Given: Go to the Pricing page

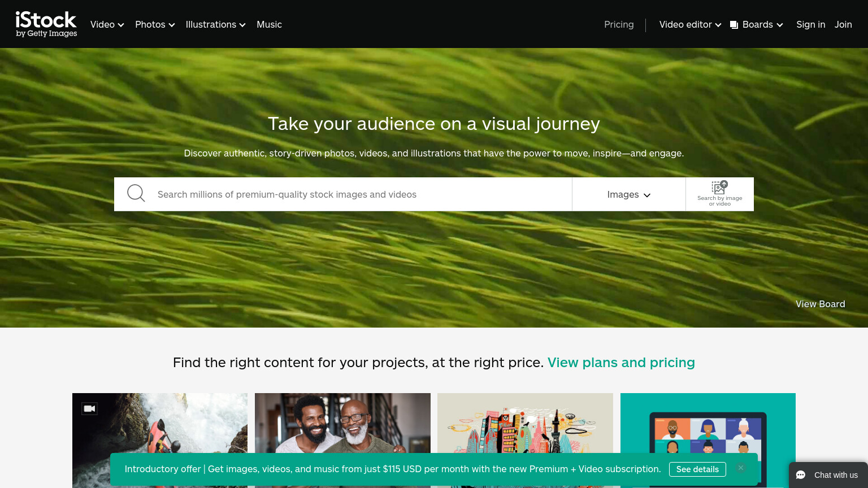Looking at the screenshot, I should click(619, 24).
